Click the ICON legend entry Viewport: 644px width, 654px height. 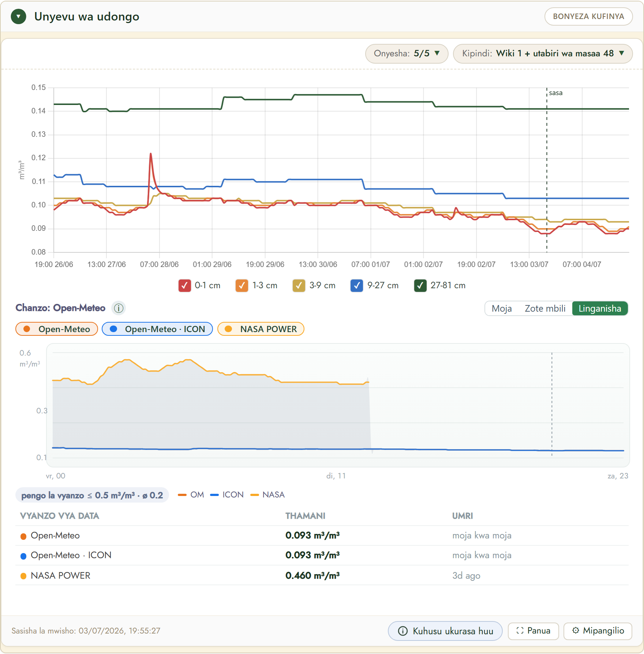point(227,495)
